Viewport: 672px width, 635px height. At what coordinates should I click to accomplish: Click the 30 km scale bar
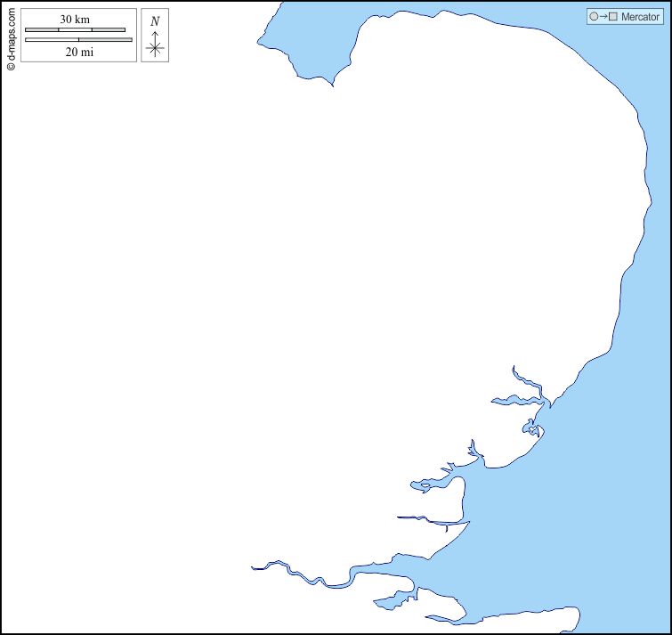click(75, 29)
